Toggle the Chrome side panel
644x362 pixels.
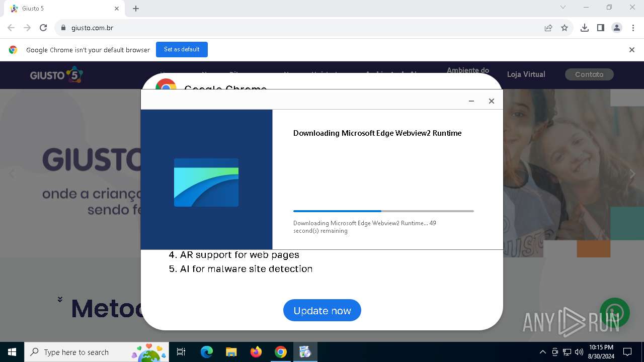[x=601, y=28]
